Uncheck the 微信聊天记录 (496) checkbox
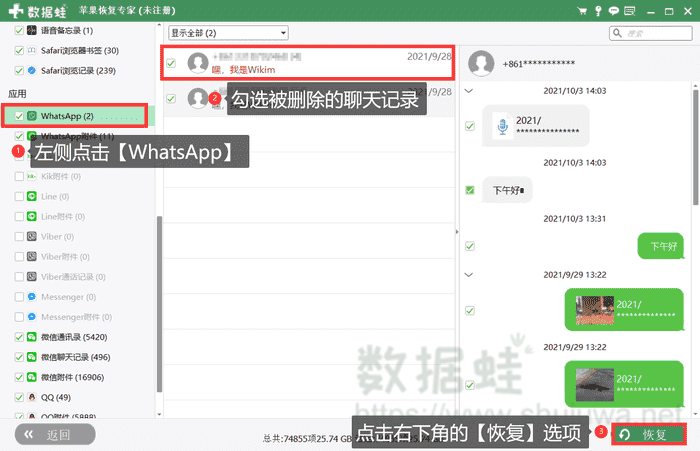700x451 pixels. click(x=19, y=357)
